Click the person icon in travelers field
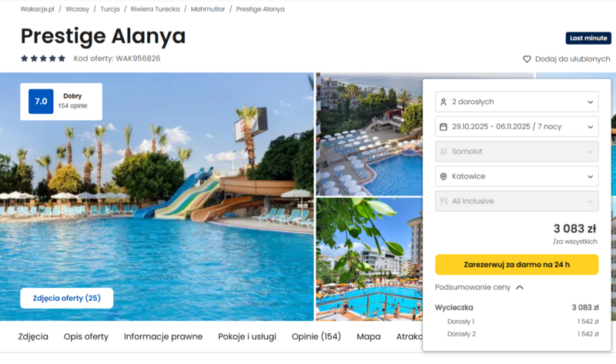 (444, 102)
